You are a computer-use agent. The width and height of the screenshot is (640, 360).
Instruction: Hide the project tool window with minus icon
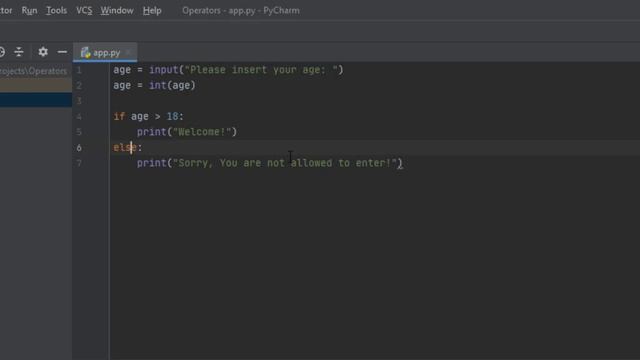(62, 52)
